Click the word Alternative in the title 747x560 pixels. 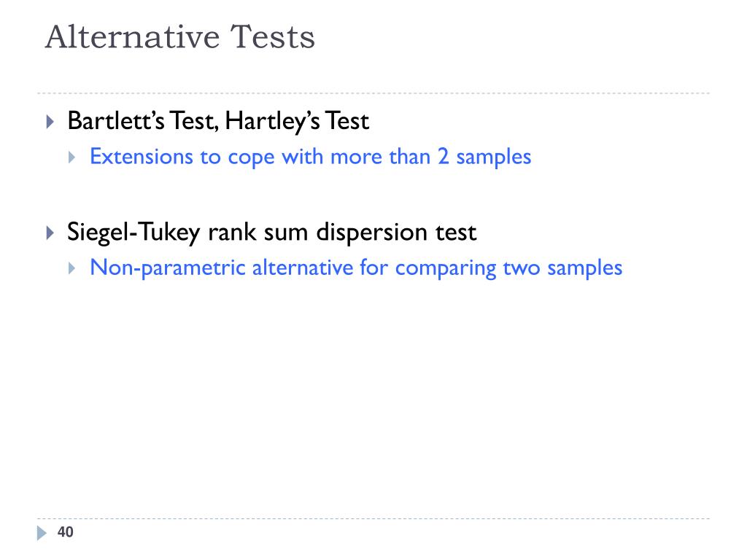133,36
